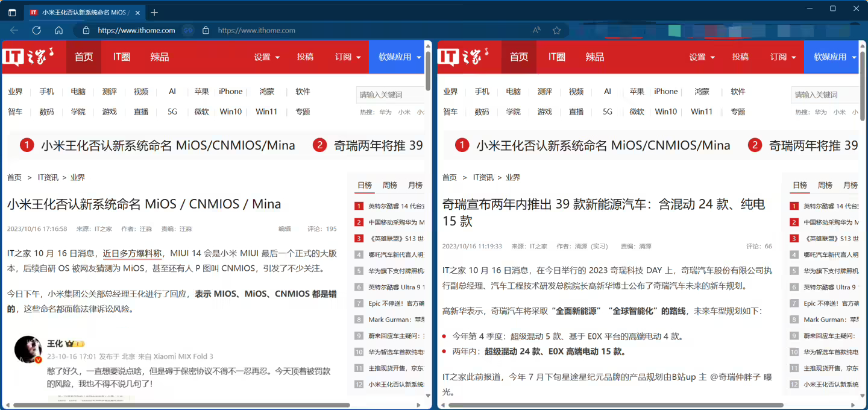Switch to 日榜 tab in right pane
The image size is (868, 410).
coord(800,185)
